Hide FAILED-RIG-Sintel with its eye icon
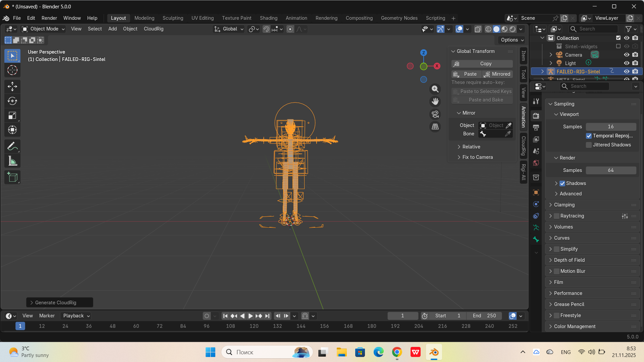This screenshot has height=362, width=644. (x=626, y=71)
